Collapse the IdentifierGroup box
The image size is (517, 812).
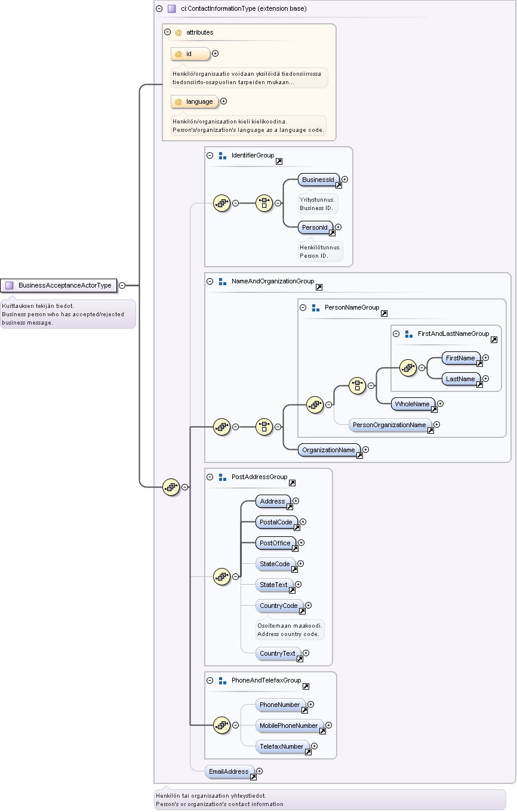tap(210, 155)
